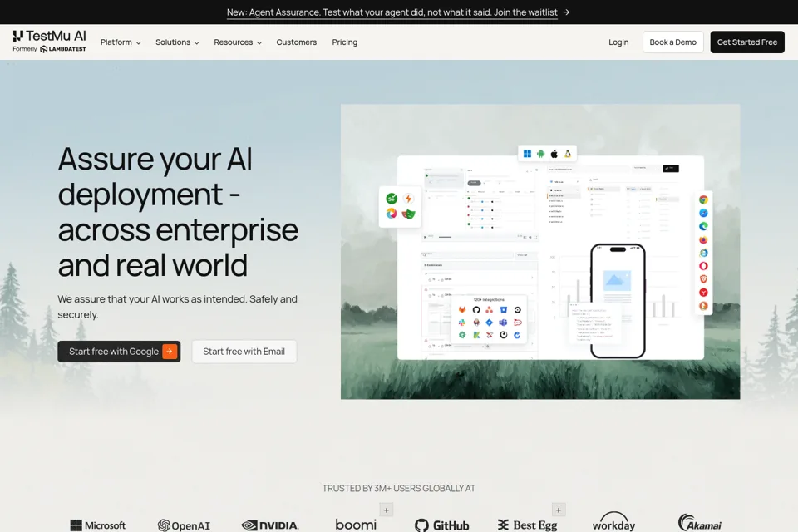The image size is (798, 532).
Task: Click the TestMu AI logo
Action: [49, 36]
